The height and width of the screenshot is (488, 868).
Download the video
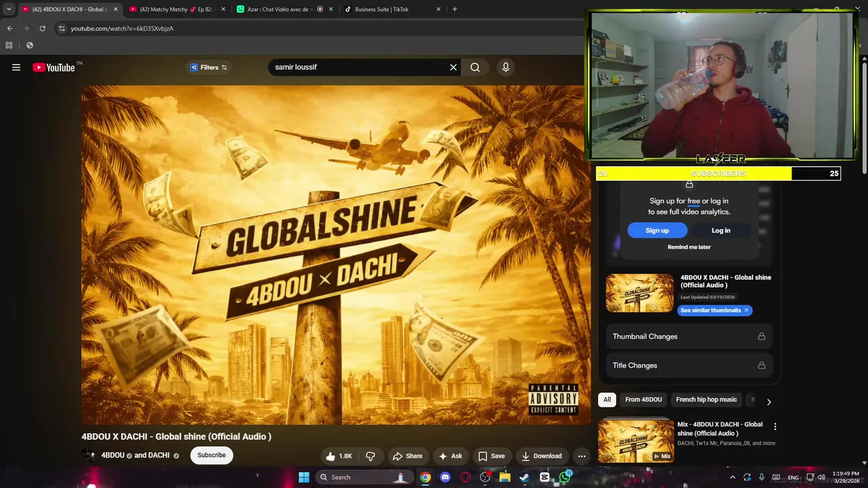[x=542, y=456]
